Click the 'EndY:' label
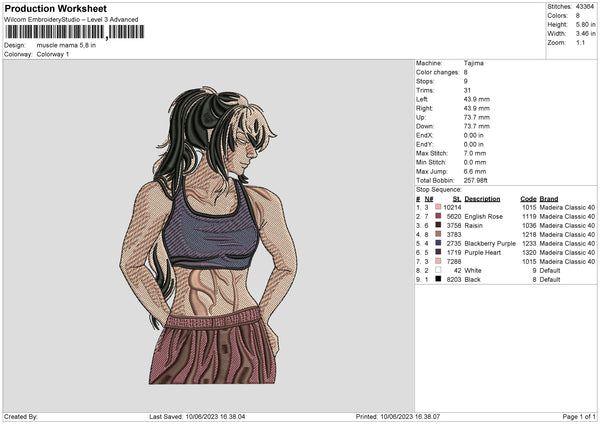The image size is (600, 424). tap(424, 144)
